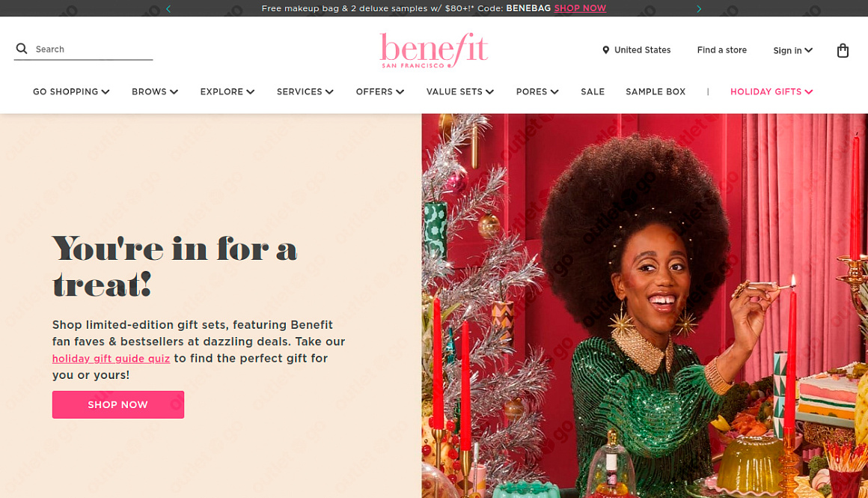Focus the Search input field
The image size is (868, 498).
[x=93, y=49]
